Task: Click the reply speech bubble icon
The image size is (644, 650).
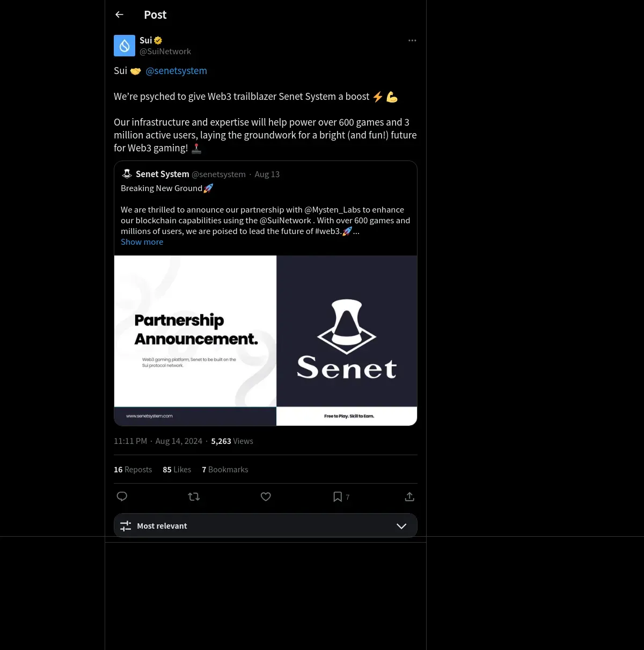Action: coord(122,496)
